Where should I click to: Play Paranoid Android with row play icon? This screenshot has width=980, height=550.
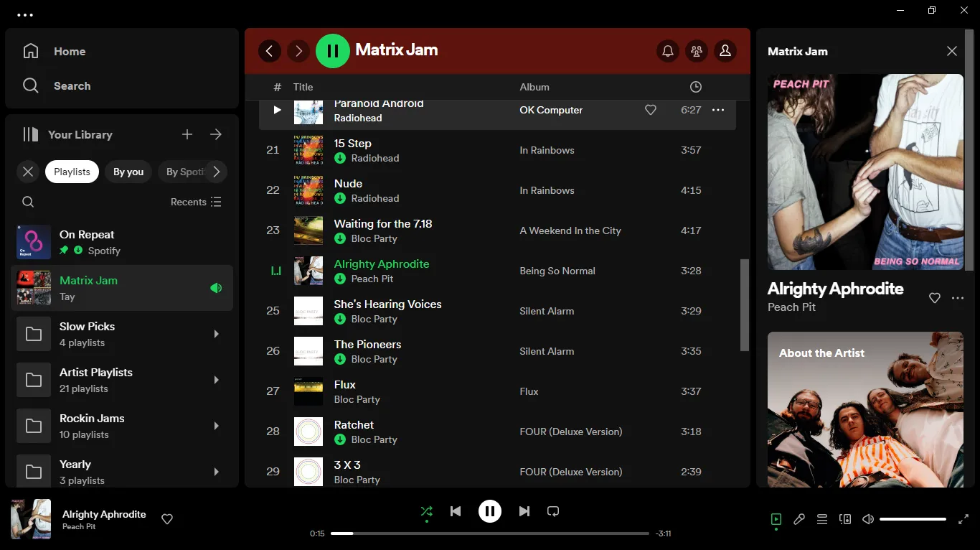(277, 110)
